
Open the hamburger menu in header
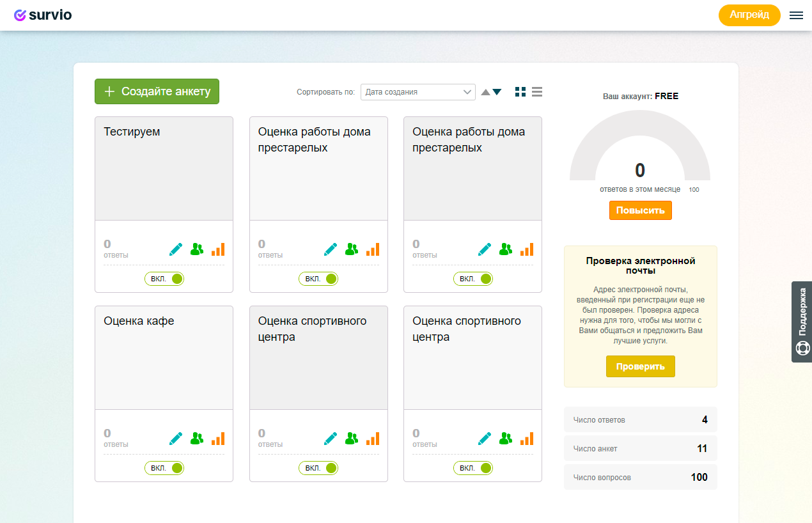pos(796,15)
